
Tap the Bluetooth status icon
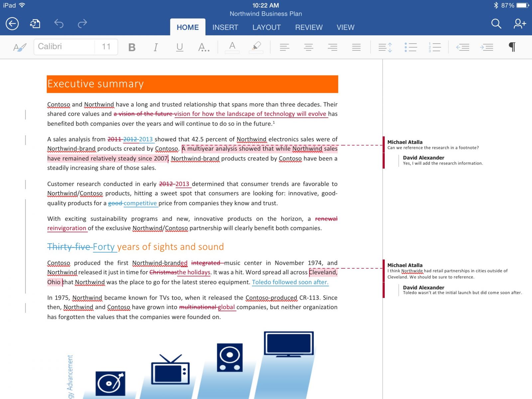496,5
